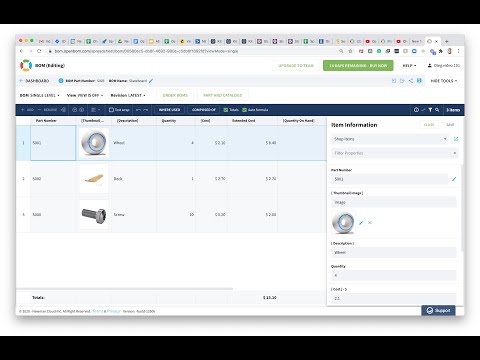Click SAVE in Item Information panel

point(450,125)
